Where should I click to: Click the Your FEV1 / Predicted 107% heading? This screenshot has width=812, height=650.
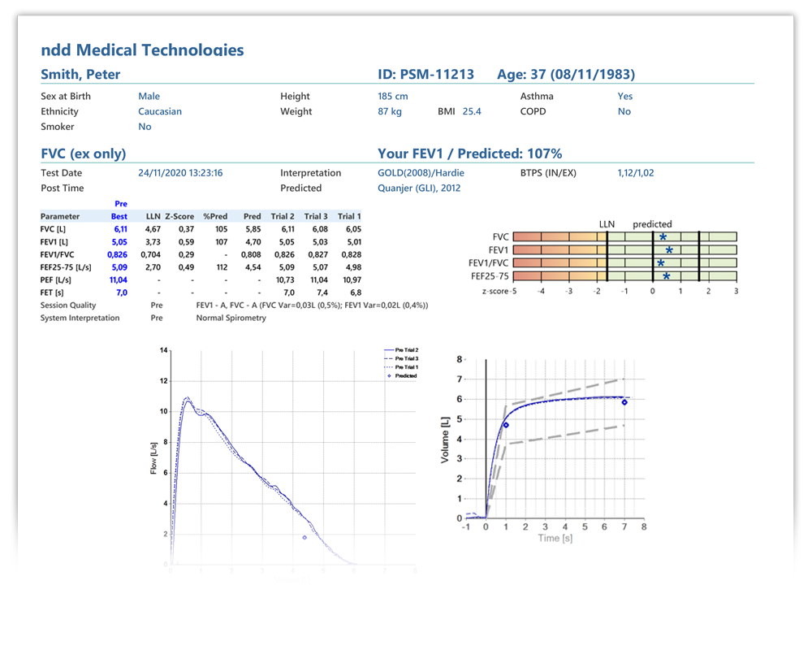coord(470,154)
